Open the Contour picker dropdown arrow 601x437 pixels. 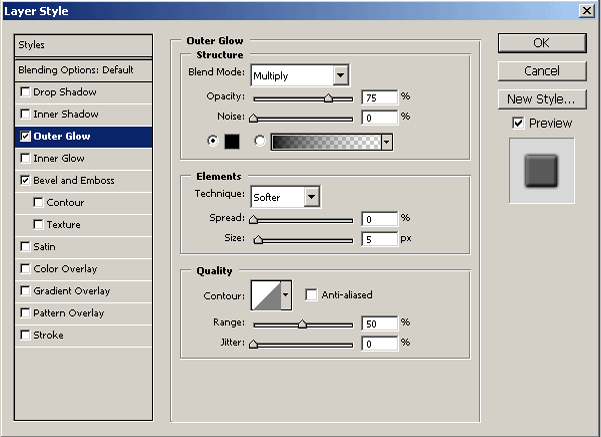(287, 295)
